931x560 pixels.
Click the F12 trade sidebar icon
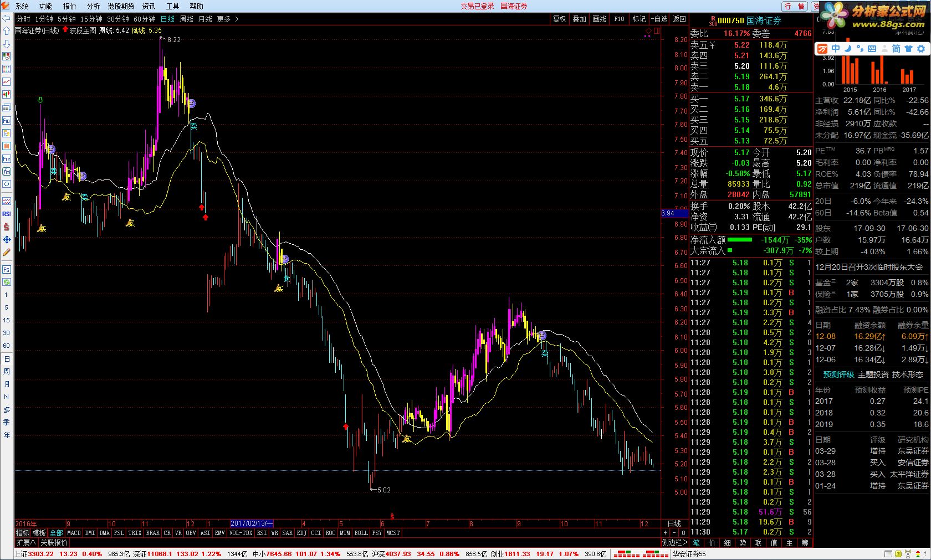tap(6, 159)
